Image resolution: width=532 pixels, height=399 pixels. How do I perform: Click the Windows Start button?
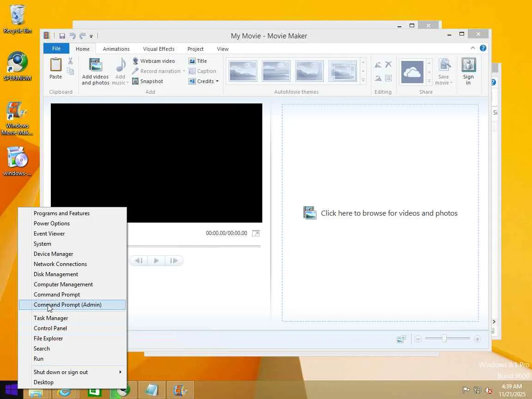coord(11,390)
